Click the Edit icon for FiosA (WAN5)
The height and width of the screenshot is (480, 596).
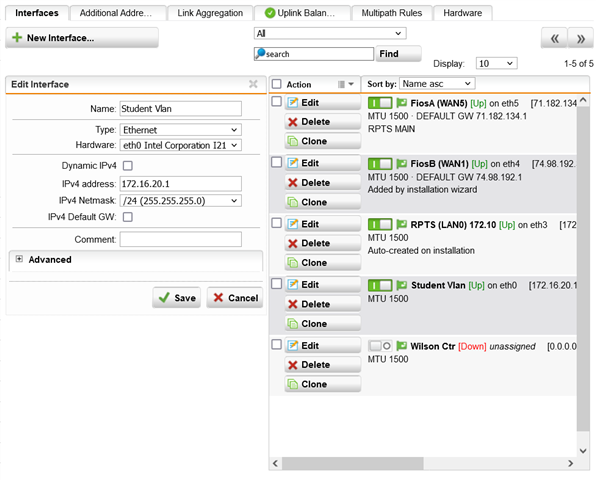point(292,103)
